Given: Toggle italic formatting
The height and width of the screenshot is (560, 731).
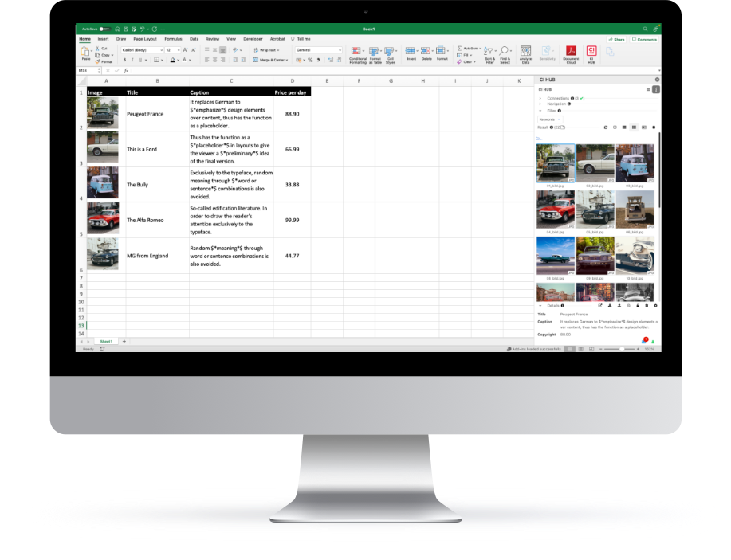Looking at the screenshot, I should coord(132,60).
